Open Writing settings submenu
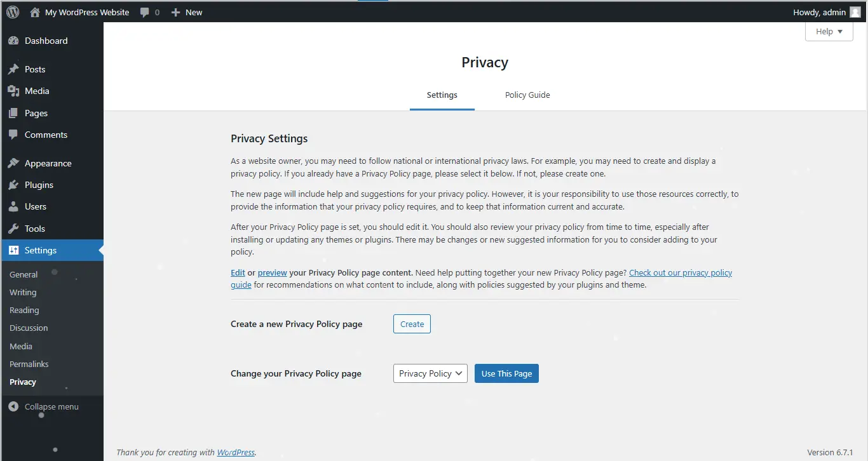The width and height of the screenshot is (868, 461). 23,292
